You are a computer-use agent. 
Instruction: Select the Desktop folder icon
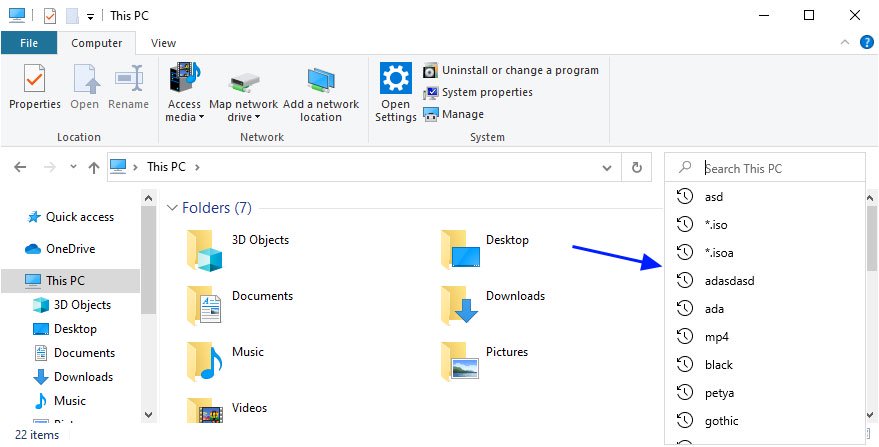tap(460, 249)
